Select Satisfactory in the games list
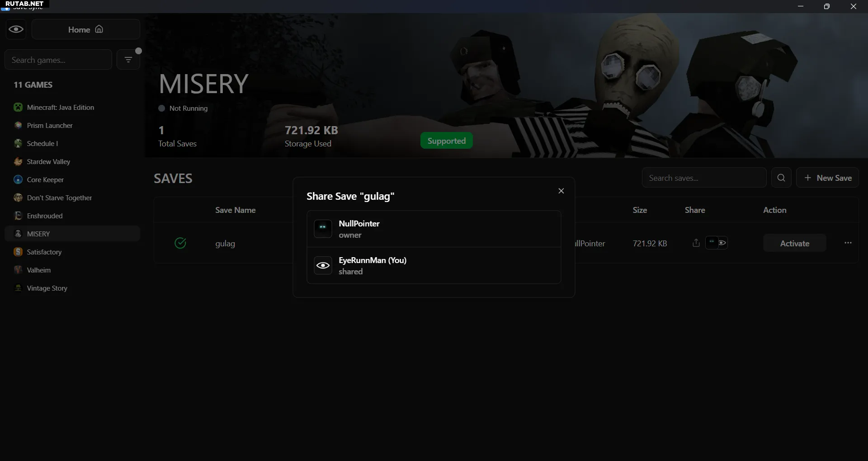Screen dimensions: 868x461 pyautogui.click(x=44, y=252)
